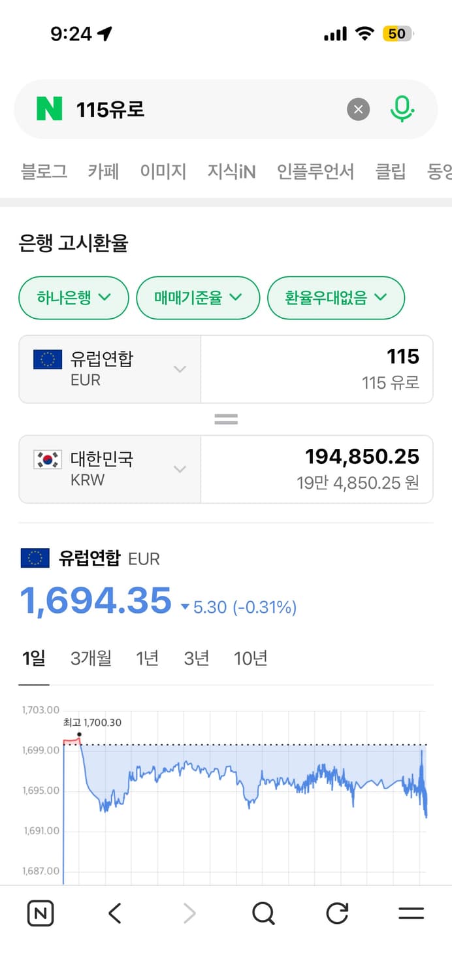Clear the search query with the X button
452x980 pixels.
point(358,109)
